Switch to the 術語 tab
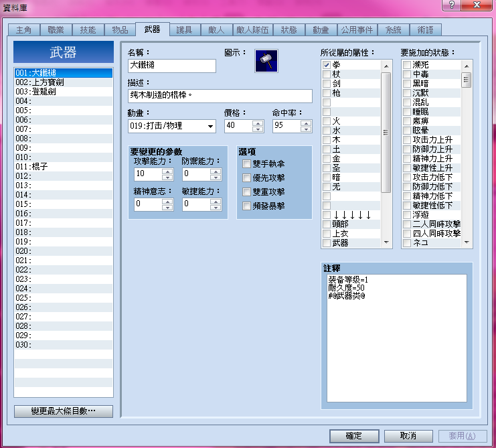The image size is (496, 448). pos(425,29)
